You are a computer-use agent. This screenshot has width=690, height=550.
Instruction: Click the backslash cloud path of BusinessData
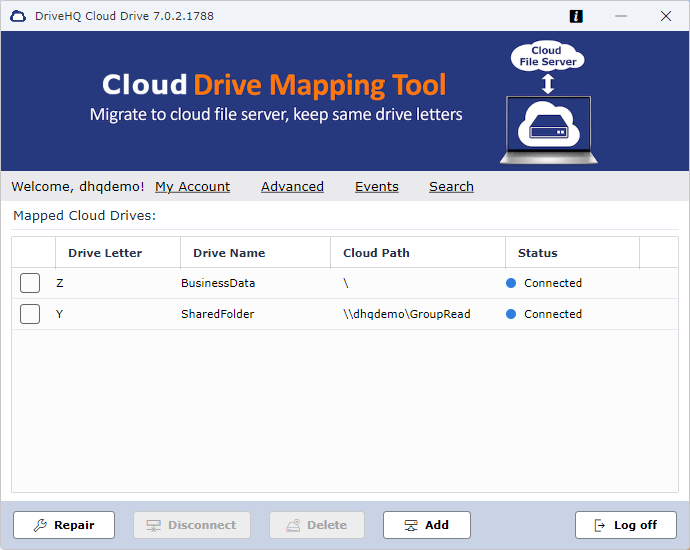point(346,283)
